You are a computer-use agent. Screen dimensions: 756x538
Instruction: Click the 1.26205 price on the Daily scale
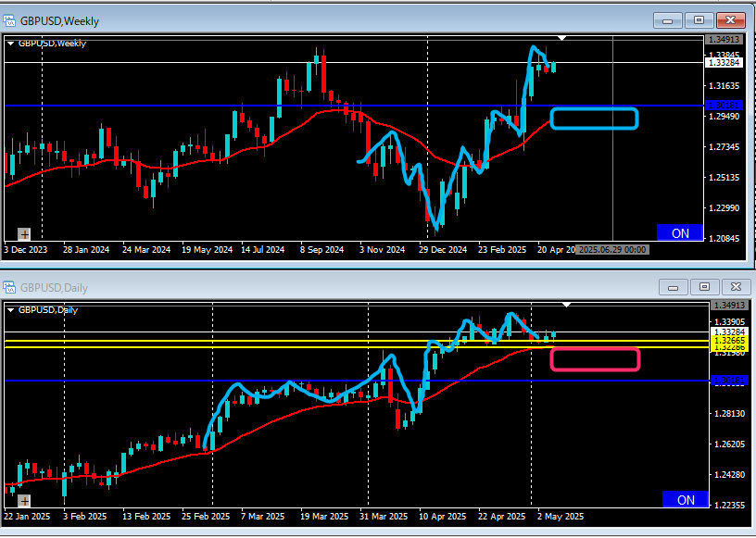click(x=729, y=444)
